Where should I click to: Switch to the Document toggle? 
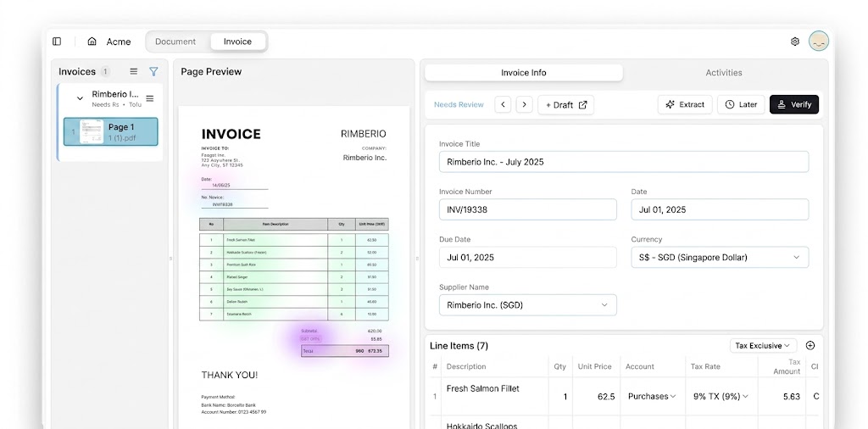coord(175,42)
